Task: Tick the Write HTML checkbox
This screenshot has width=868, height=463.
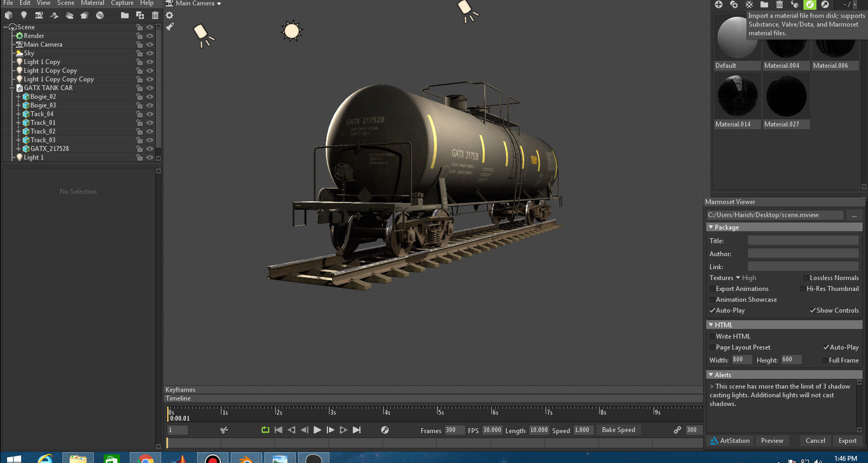Action: point(712,337)
